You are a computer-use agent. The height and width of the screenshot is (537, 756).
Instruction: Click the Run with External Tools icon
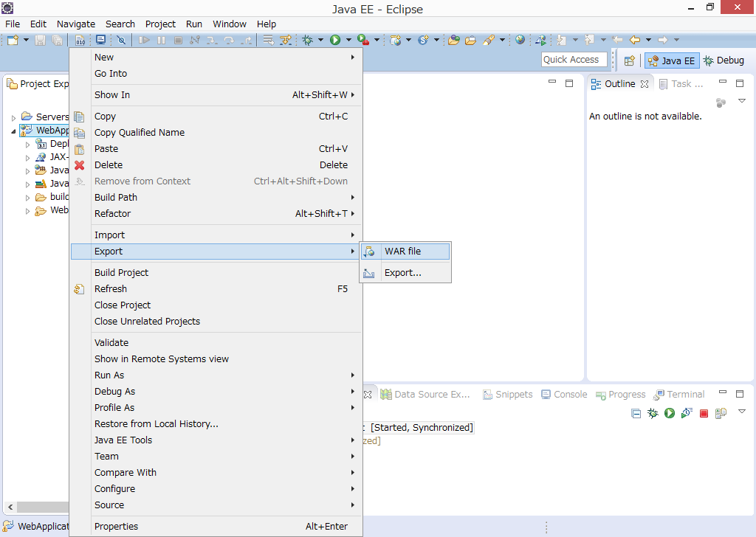click(x=363, y=40)
